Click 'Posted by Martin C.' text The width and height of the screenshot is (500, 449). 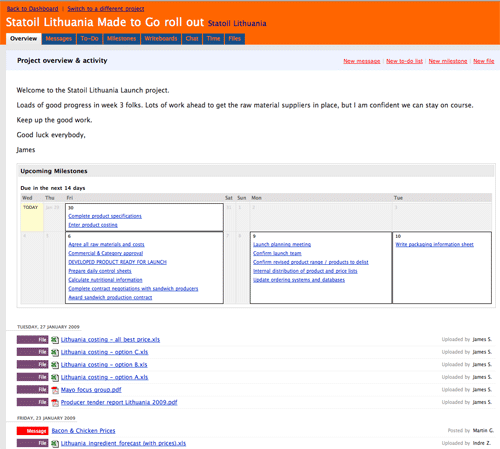coord(470,431)
